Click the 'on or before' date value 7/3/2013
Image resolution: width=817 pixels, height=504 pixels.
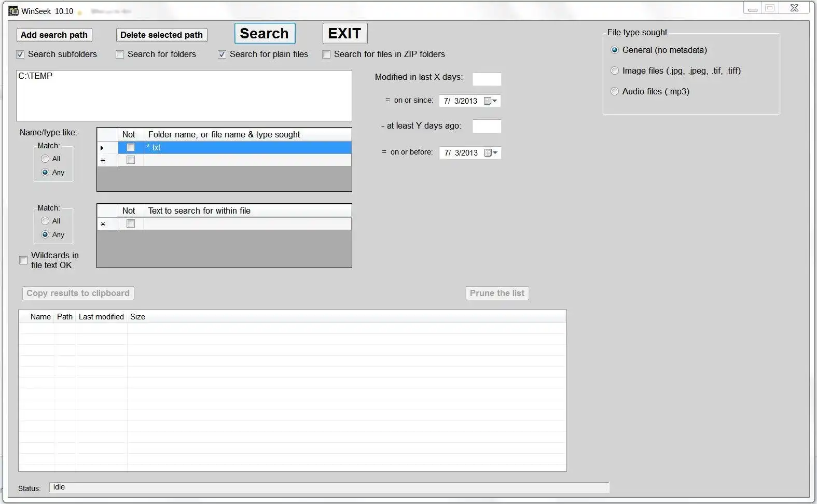click(461, 153)
